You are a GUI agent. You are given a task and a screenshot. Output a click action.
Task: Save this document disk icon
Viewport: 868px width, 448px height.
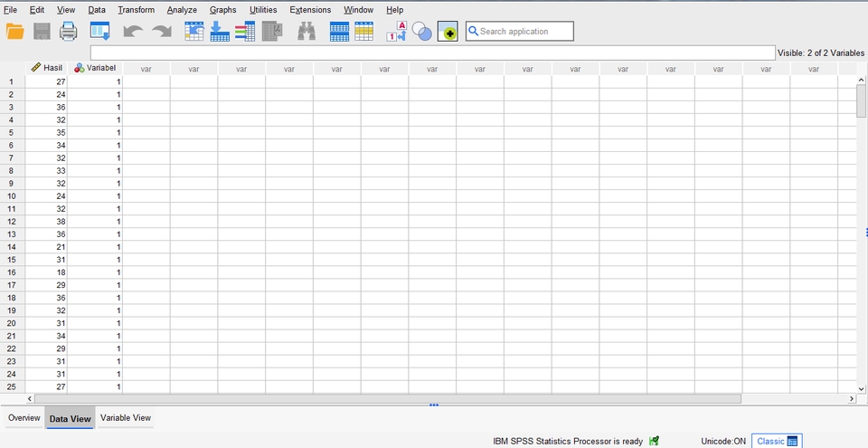pos(42,31)
